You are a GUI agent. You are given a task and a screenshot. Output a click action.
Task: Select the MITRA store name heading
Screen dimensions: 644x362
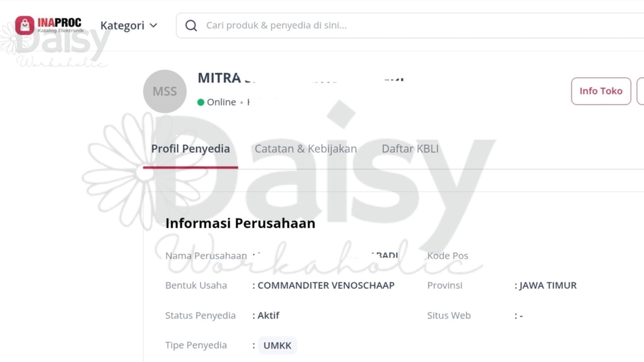click(x=219, y=78)
